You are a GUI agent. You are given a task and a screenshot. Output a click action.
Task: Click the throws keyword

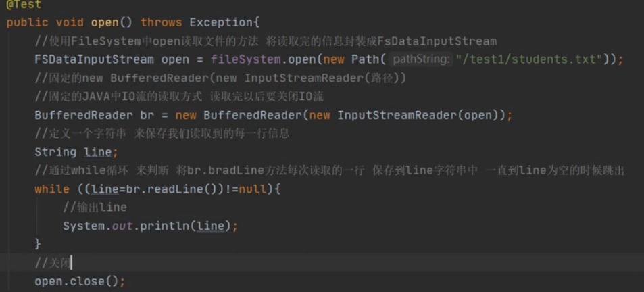pos(162,22)
